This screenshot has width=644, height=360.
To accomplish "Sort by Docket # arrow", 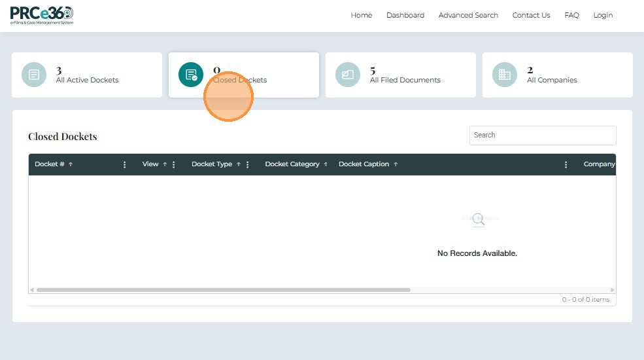I will pos(71,164).
